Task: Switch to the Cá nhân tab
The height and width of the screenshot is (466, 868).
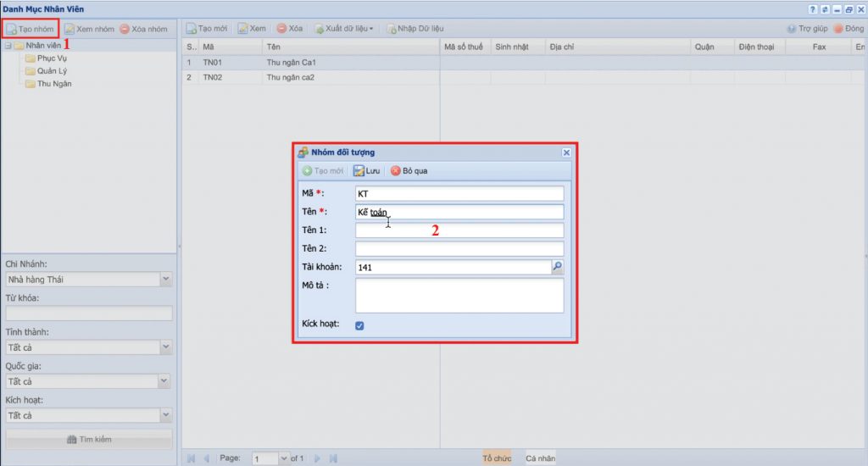Action: [540, 458]
